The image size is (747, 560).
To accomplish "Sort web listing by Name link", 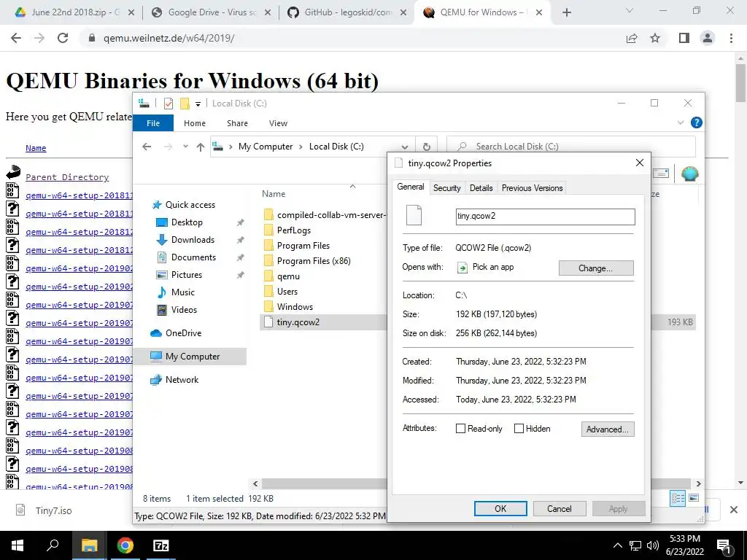I will [36, 148].
